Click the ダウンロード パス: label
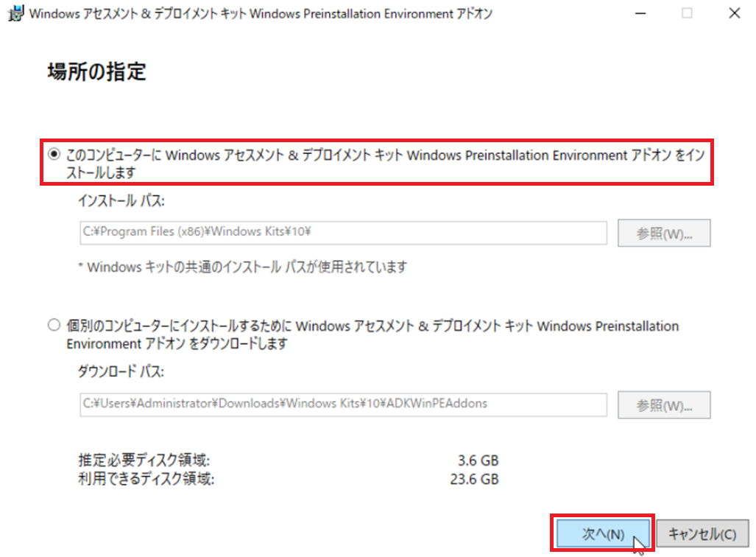This screenshot has width=756, height=557. pos(121,371)
